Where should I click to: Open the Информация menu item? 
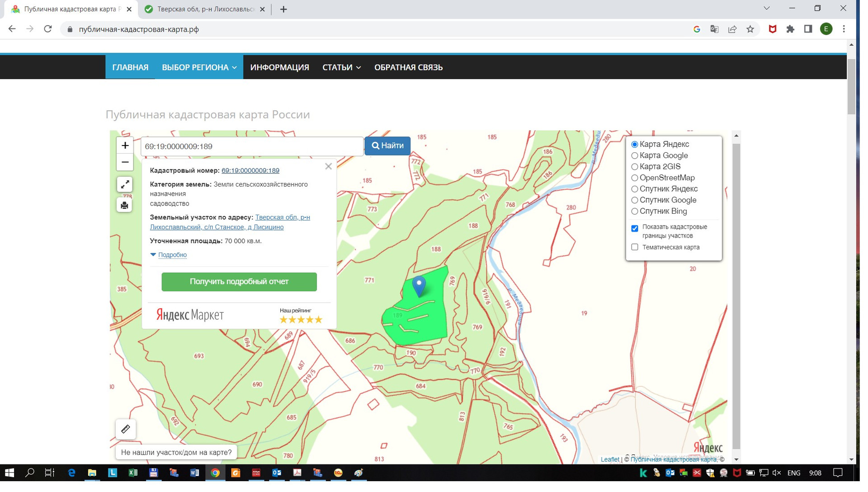pos(279,67)
